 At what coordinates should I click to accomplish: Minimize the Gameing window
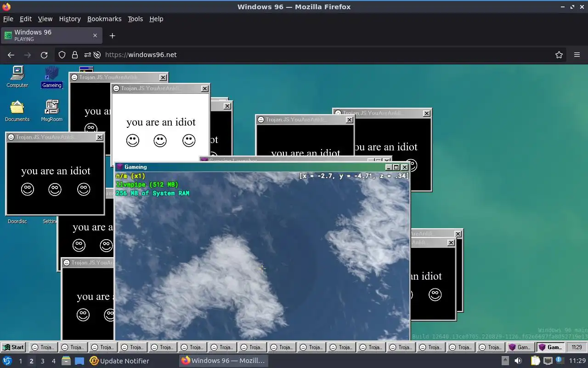(389, 167)
